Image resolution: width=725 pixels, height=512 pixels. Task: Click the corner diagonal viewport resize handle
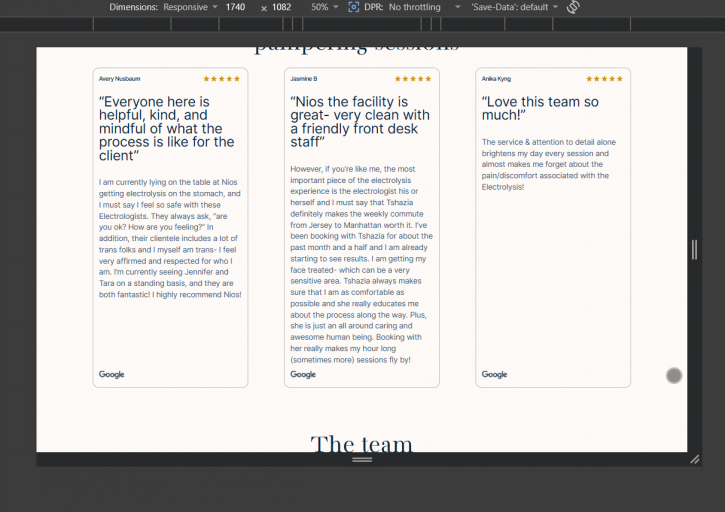(x=694, y=459)
